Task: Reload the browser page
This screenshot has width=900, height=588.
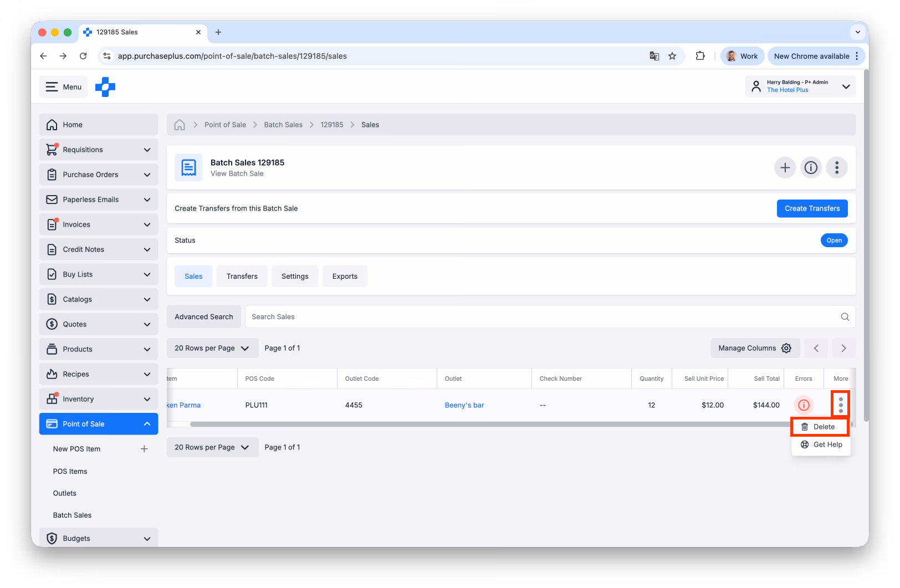Action: pos(83,56)
